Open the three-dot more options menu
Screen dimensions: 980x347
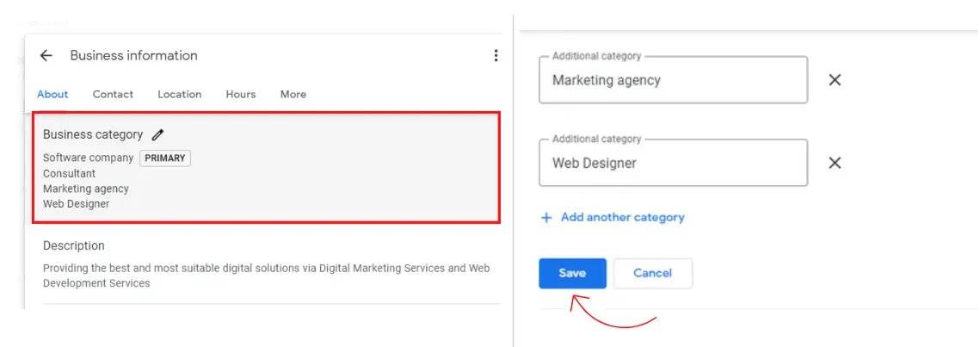(496, 56)
